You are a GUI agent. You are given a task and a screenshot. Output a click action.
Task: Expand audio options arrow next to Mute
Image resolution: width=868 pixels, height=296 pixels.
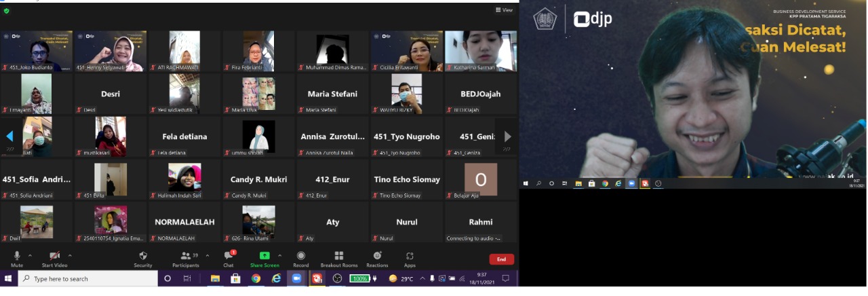tap(30, 256)
